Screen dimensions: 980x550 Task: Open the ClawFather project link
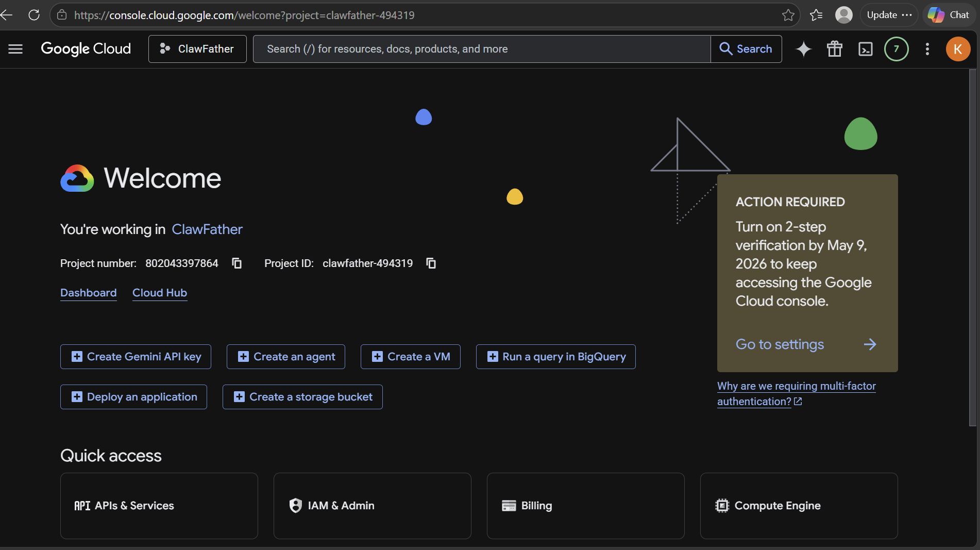coord(207,229)
